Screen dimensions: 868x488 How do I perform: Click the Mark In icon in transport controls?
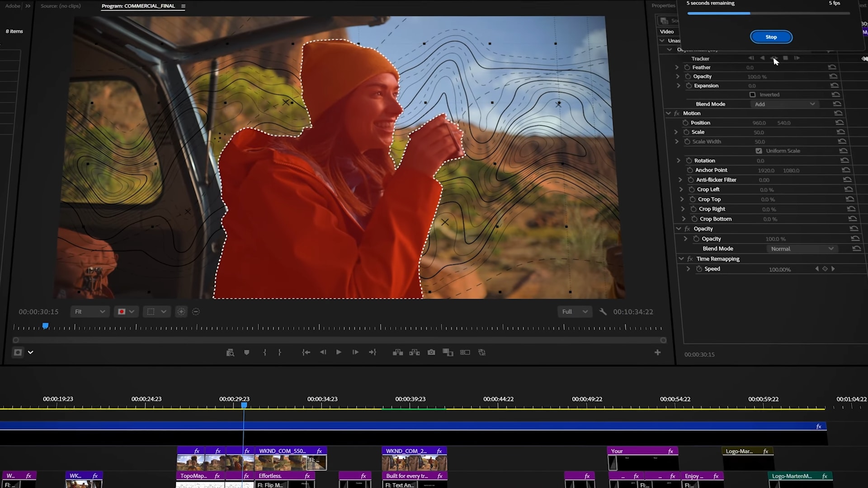click(x=265, y=352)
